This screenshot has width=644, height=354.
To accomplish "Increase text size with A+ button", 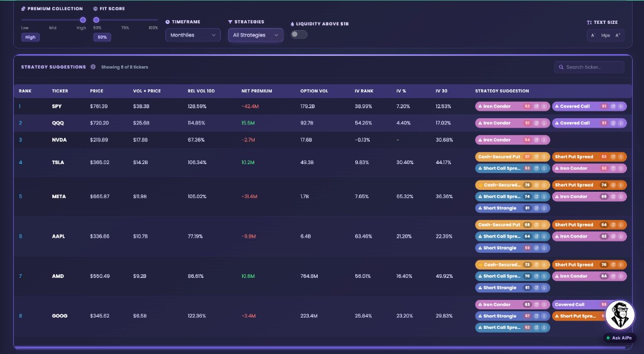I will pos(618,35).
